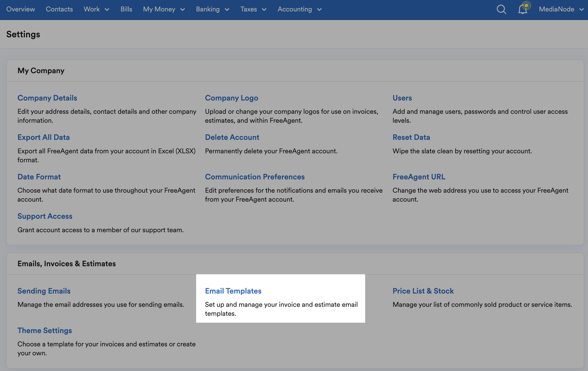588x371 pixels.
Task: Click the 'Settings' page heading
Action: pos(23,34)
